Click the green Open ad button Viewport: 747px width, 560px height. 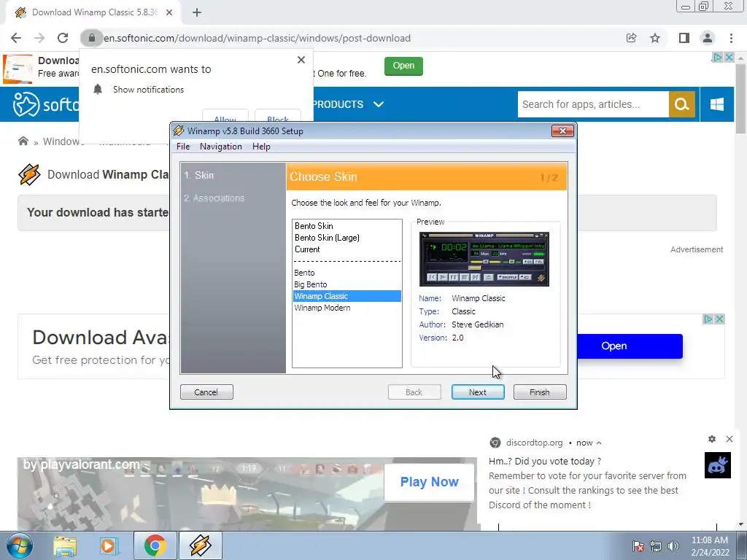coord(403,66)
